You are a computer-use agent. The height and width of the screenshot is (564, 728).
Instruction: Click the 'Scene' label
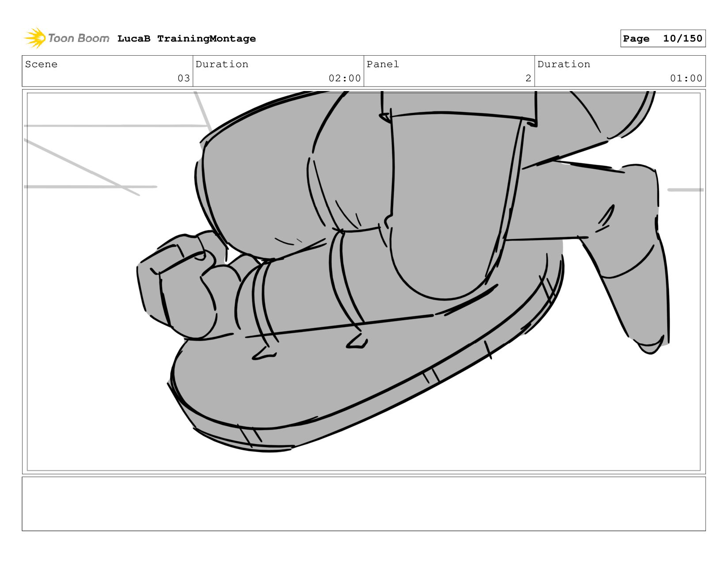pos(41,64)
